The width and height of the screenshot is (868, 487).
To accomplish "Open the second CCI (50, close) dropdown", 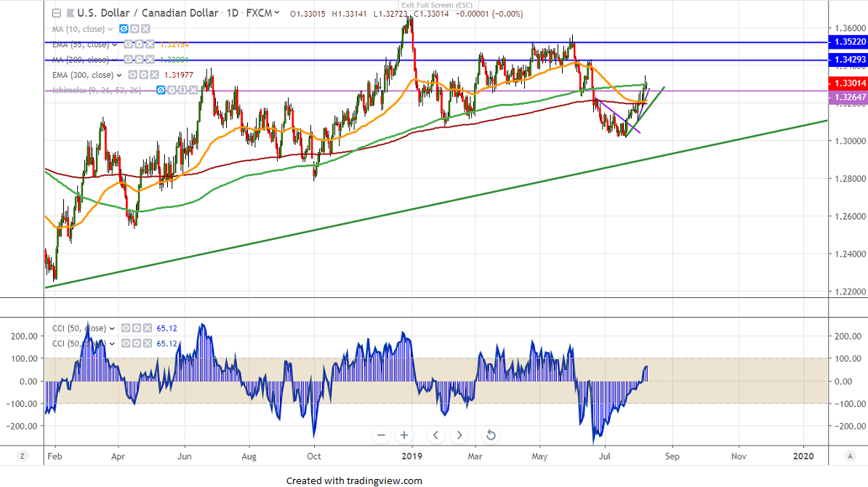I will tap(111, 343).
